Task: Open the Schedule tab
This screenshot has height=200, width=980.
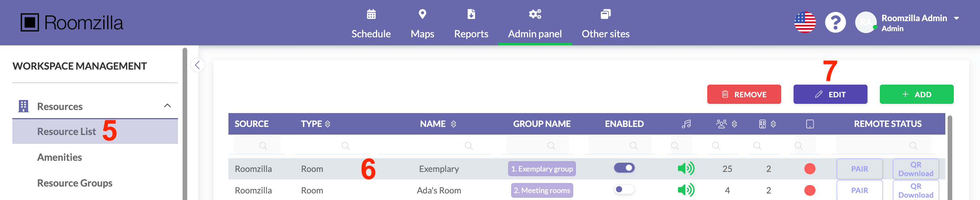Action: [371, 24]
